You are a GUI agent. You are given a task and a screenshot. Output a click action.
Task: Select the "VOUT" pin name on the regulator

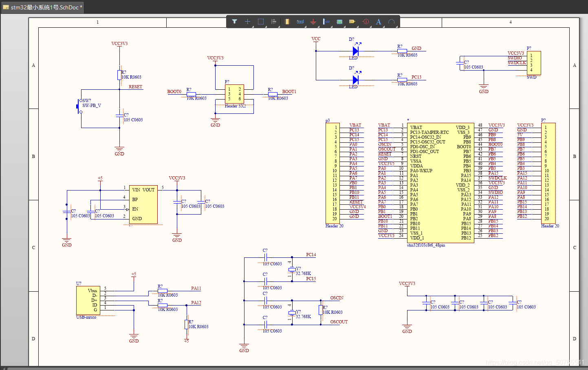(x=148, y=190)
